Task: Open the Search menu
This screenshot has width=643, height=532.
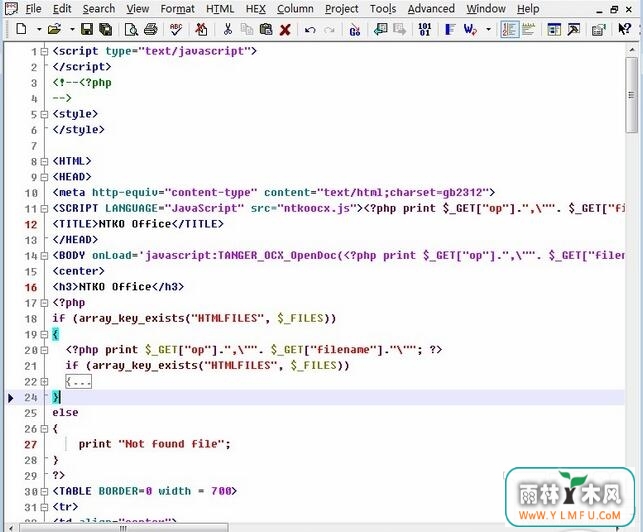Action: point(98,9)
